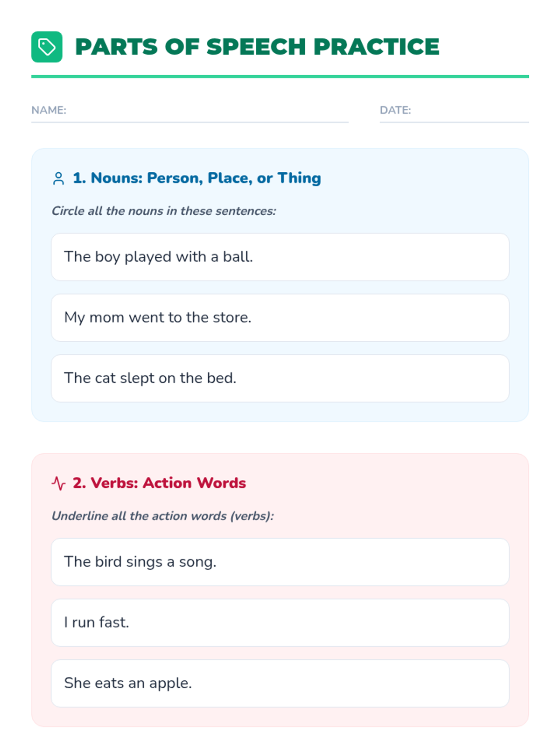Click the pulse icon beside Verbs heading
Image resolution: width=560 pixels, height=747 pixels.
58,483
